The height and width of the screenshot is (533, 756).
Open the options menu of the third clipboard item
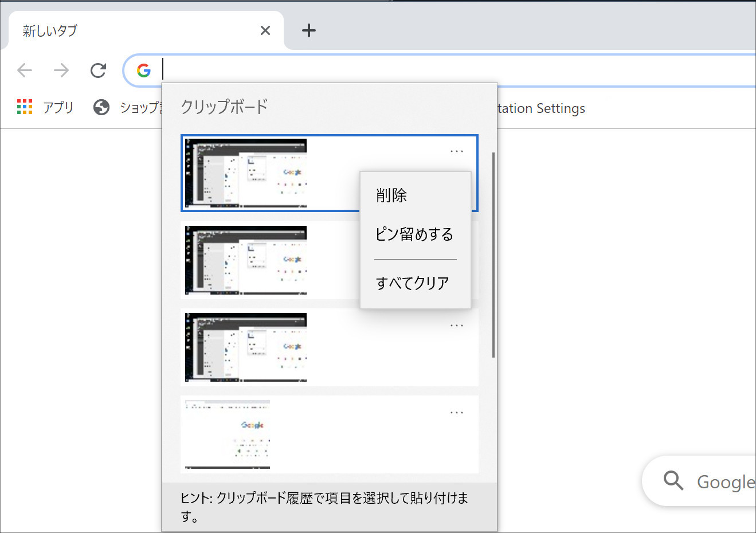[456, 325]
